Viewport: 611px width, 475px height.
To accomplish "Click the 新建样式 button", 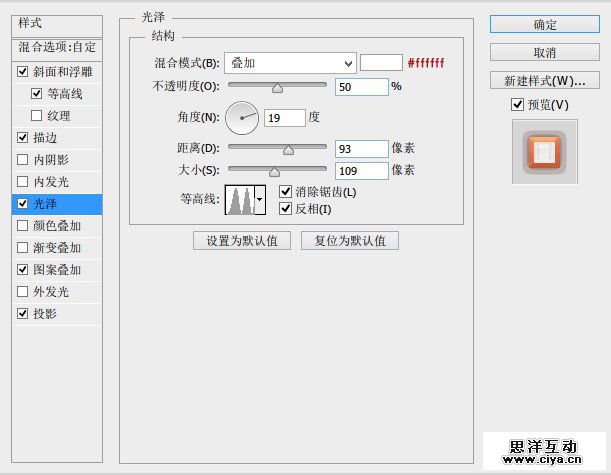I will (x=545, y=80).
